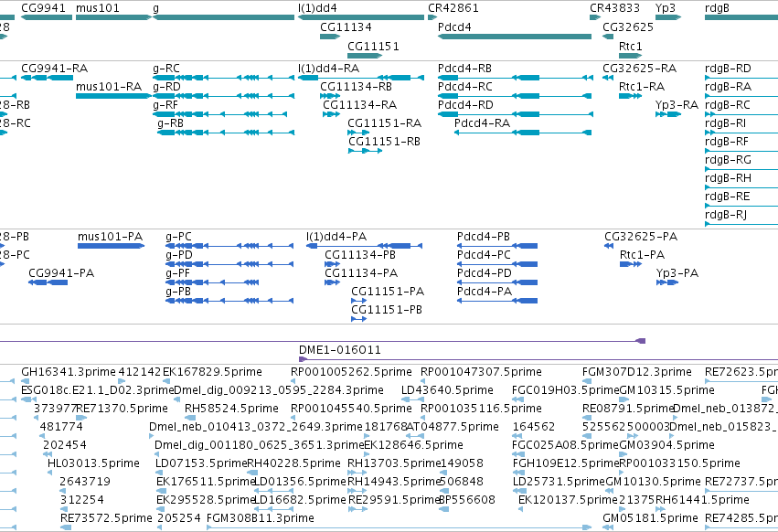
Task: Select the g-RC transcript label
Action: tap(166, 68)
